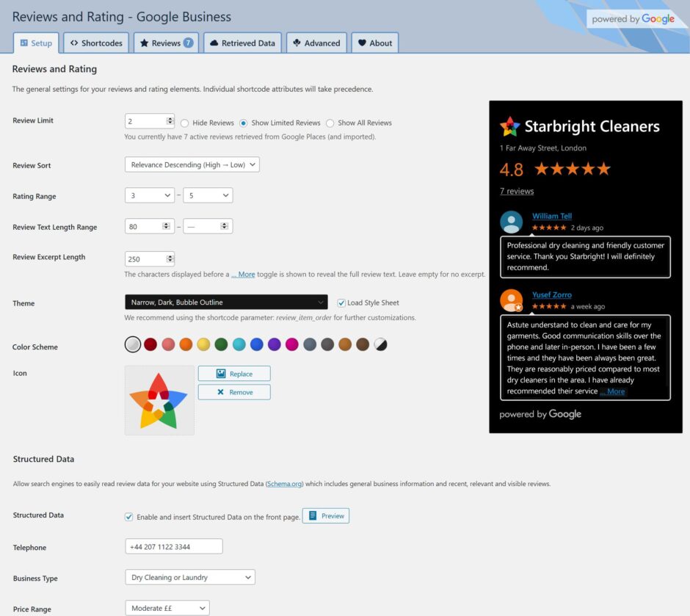Open the maximum Rating Range dropdown showing 5

pos(208,195)
